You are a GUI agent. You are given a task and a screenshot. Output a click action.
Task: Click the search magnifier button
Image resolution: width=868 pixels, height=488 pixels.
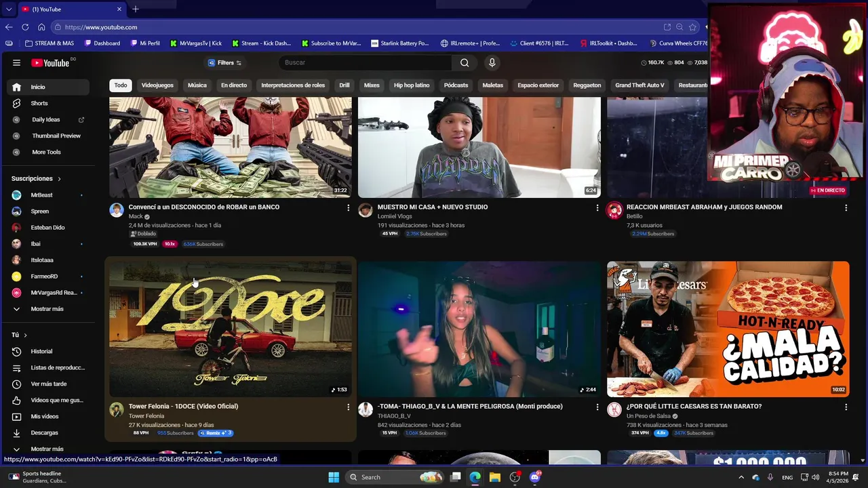(465, 62)
